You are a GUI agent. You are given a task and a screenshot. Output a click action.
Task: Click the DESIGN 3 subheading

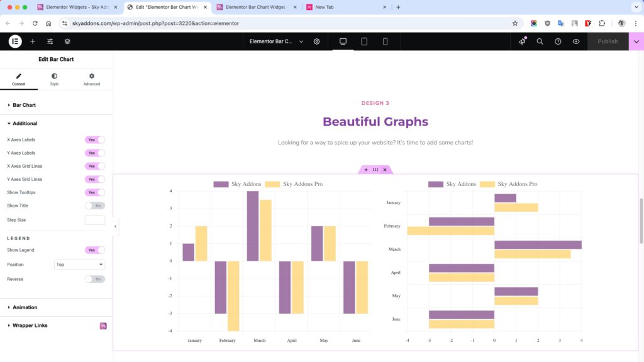[375, 103]
